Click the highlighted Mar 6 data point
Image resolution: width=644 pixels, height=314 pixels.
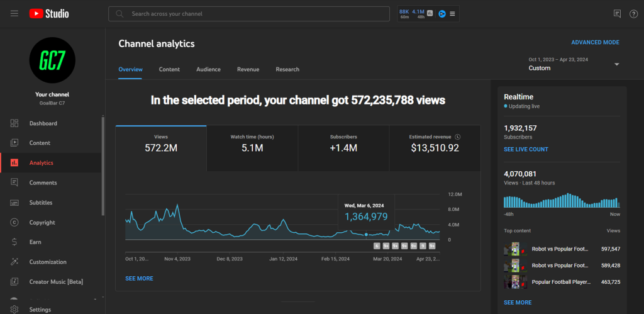pyautogui.click(x=367, y=234)
